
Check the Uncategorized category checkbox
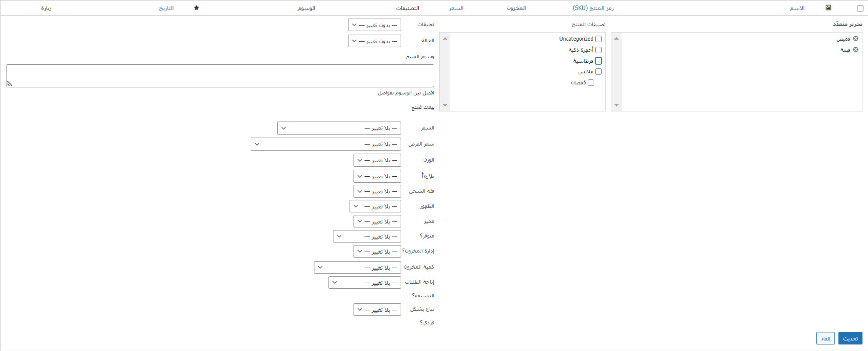[x=598, y=39]
